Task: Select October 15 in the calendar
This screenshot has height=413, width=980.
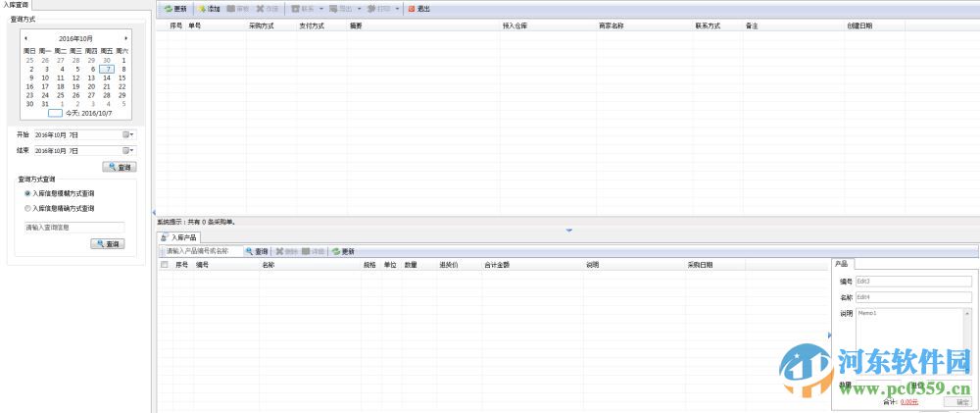Action: (122, 78)
